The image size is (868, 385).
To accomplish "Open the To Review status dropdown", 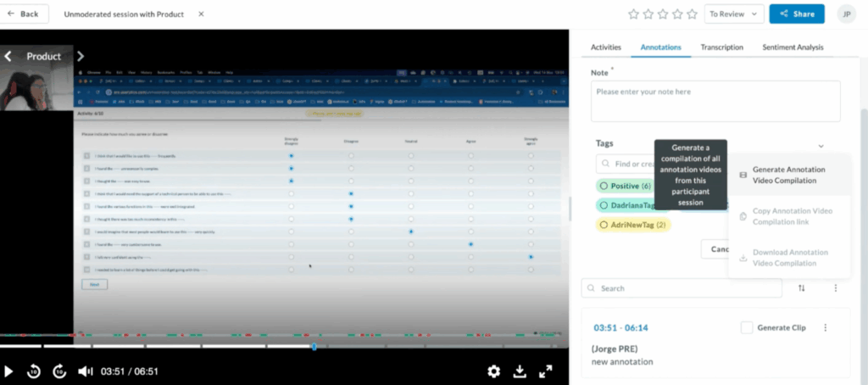I will pos(732,14).
